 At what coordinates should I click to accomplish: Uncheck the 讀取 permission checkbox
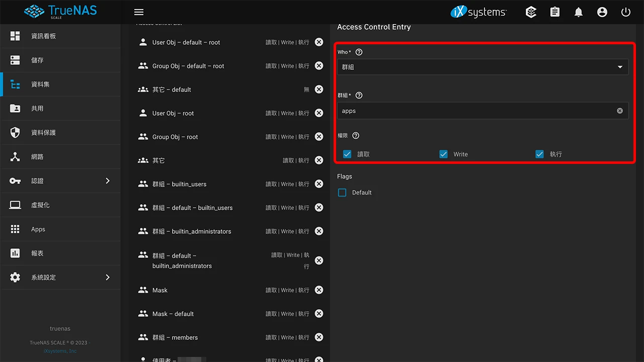point(347,154)
